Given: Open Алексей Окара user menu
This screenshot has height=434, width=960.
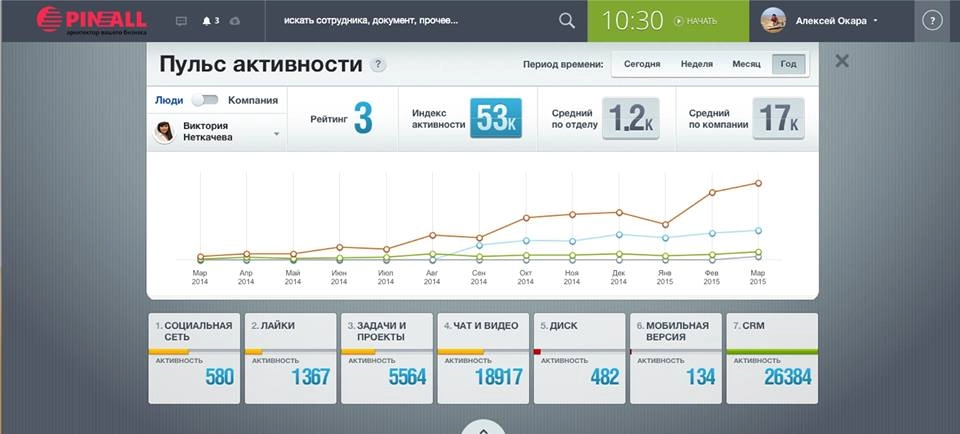Looking at the screenshot, I should pos(836,21).
